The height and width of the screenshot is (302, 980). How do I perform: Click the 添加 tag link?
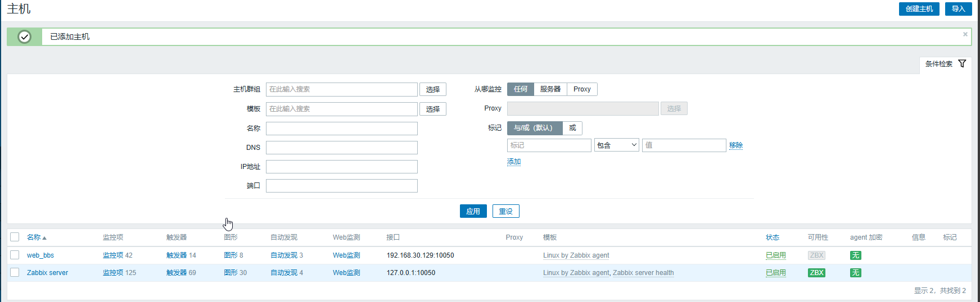pos(514,162)
